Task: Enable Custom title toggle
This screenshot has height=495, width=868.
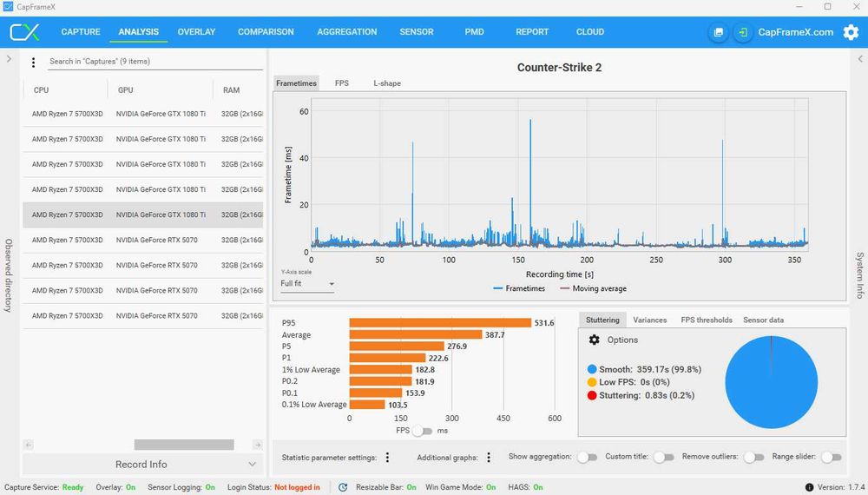Action: (x=663, y=457)
